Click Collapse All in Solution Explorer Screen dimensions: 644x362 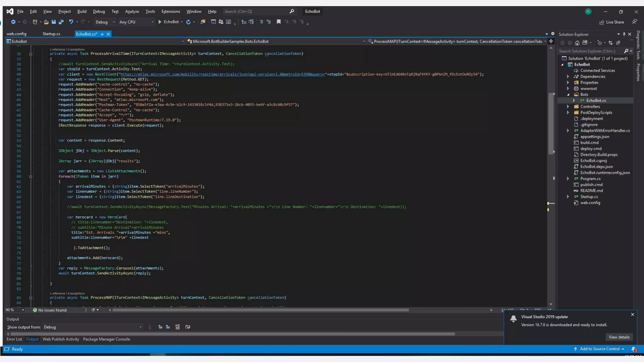618,43
